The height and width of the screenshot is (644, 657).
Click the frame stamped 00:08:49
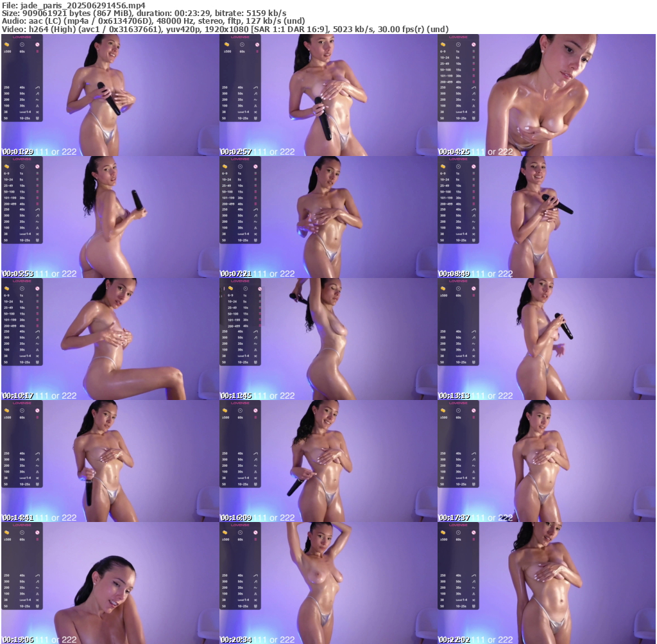point(546,217)
